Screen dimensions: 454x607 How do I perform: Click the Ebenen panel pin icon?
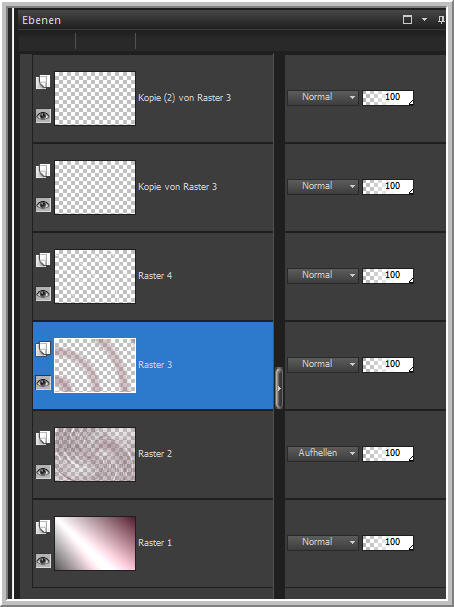[x=441, y=20]
